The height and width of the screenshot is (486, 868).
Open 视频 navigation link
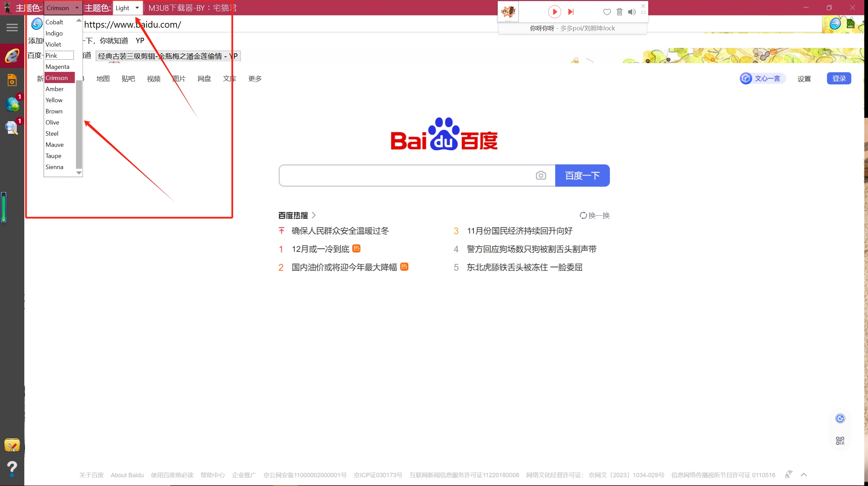(154, 79)
